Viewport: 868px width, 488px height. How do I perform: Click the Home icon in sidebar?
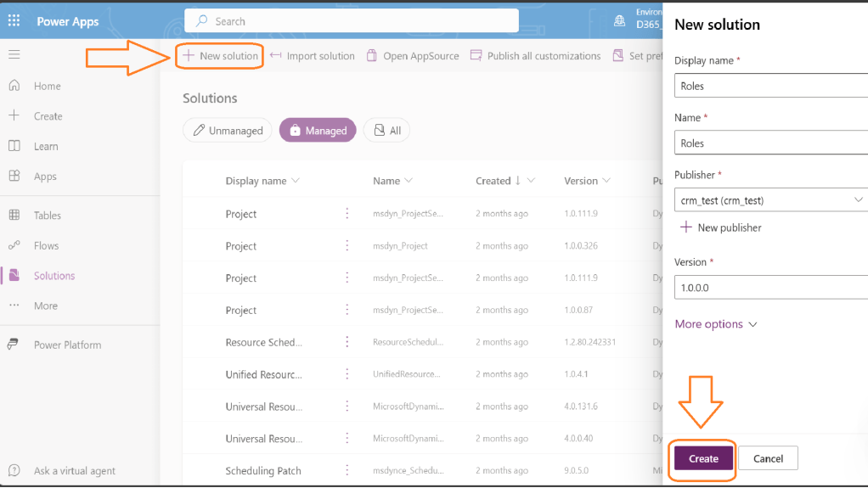point(14,86)
